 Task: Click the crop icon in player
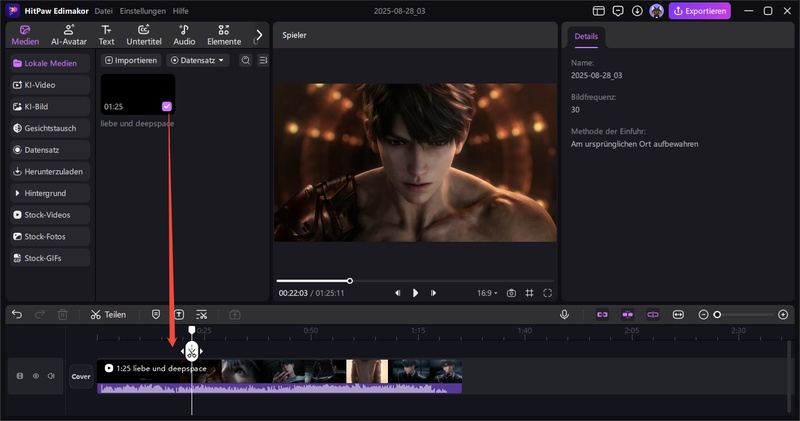530,293
